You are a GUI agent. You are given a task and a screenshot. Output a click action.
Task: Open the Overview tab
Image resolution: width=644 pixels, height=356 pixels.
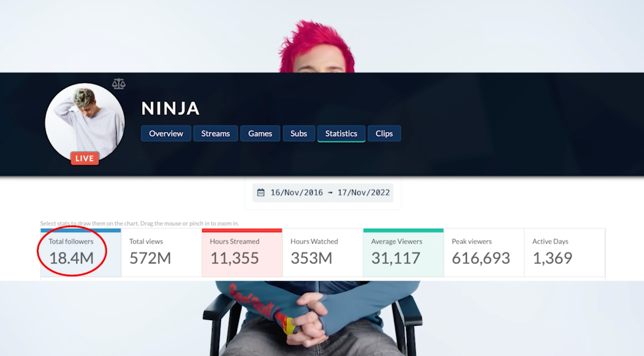click(x=166, y=134)
